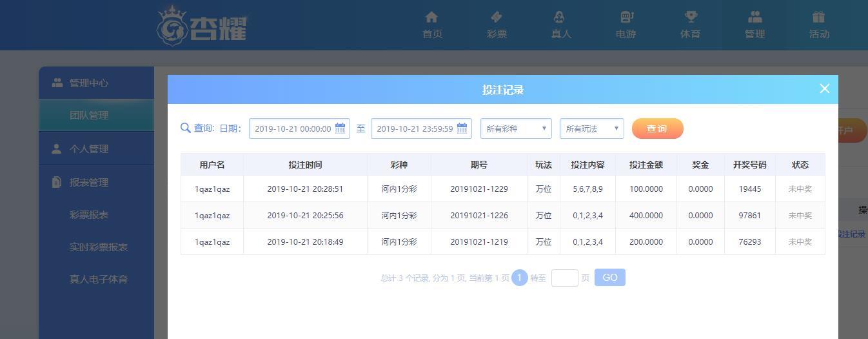
Task: Click winning number 76293
Action: coord(750,242)
